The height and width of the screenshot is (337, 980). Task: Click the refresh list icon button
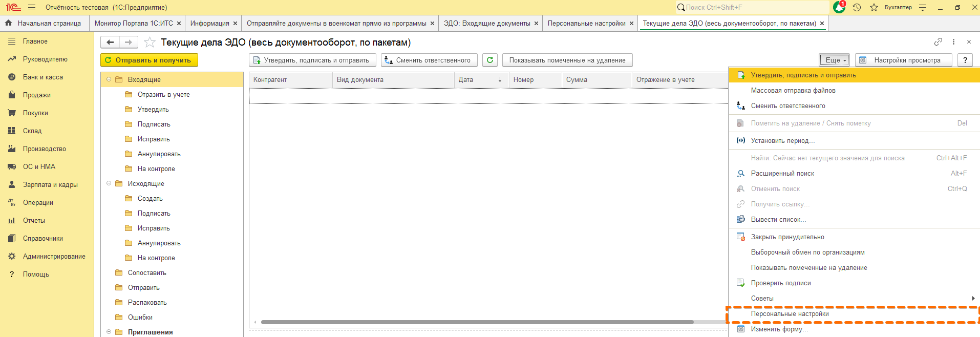490,60
